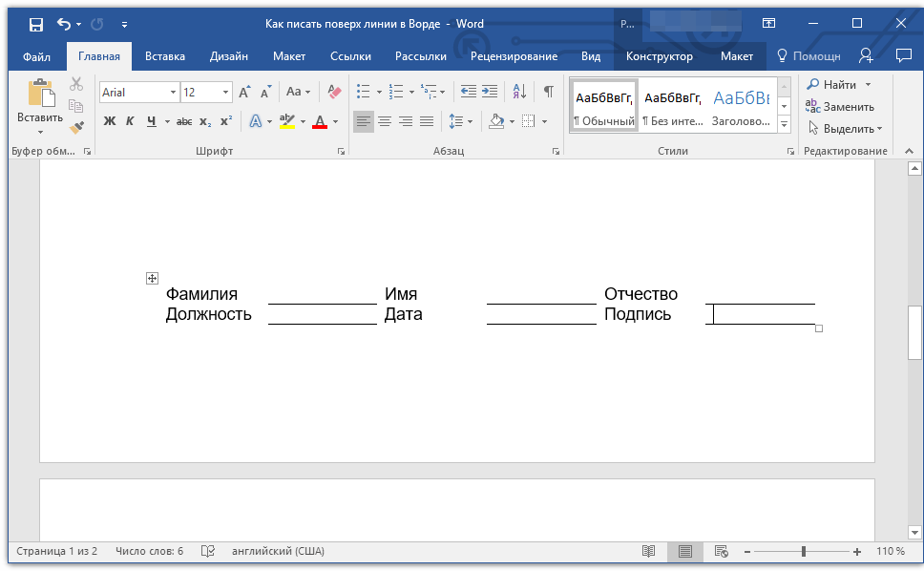The width and height of the screenshot is (924, 571).
Task: Expand the Styles gallery list
Action: [785, 125]
